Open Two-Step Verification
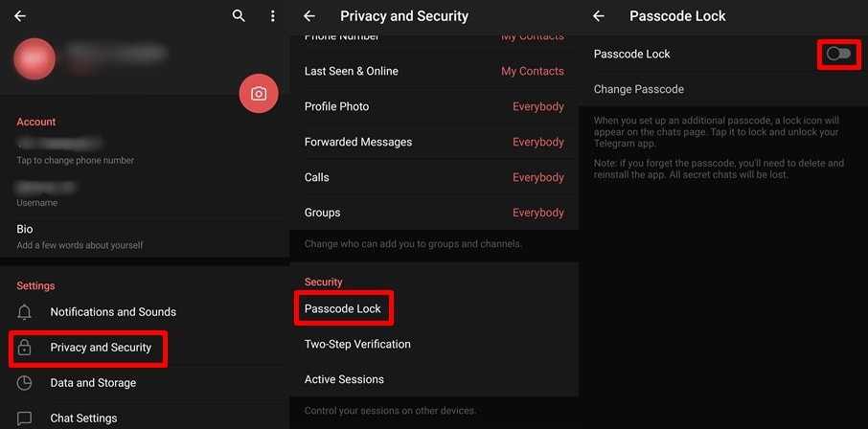Image resolution: width=868 pixels, height=429 pixels. 357,344
